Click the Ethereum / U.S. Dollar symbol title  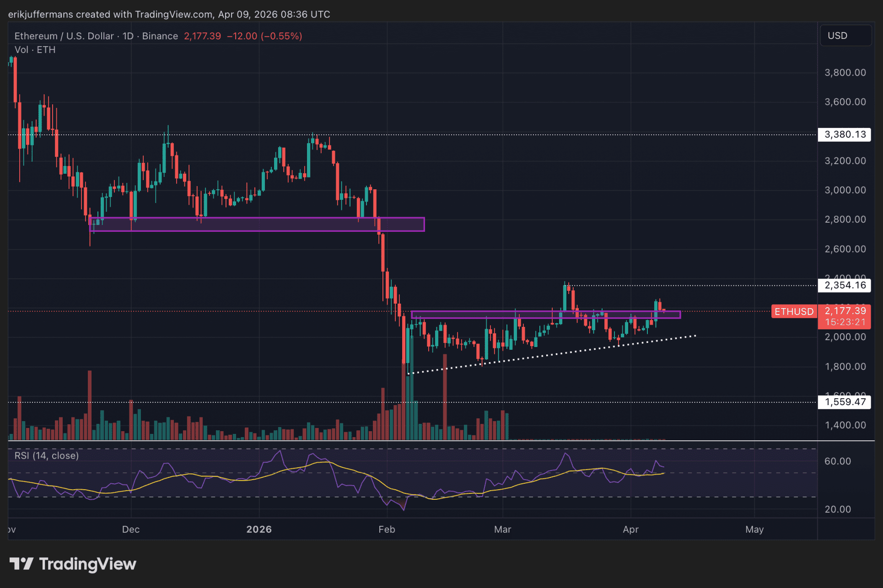click(64, 36)
